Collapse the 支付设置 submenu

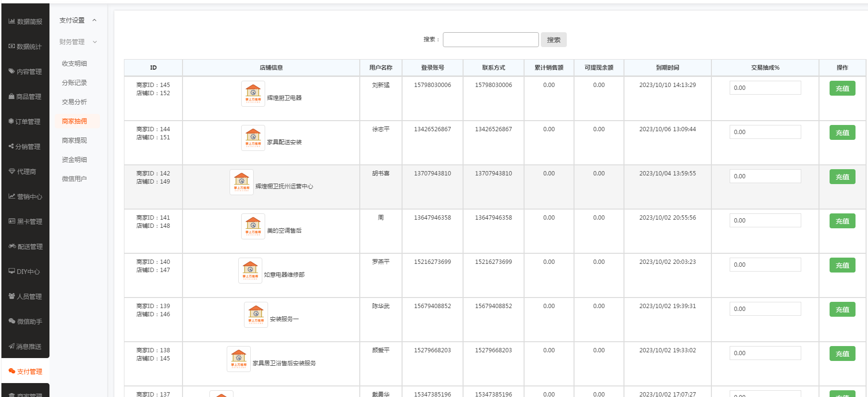coord(78,20)
